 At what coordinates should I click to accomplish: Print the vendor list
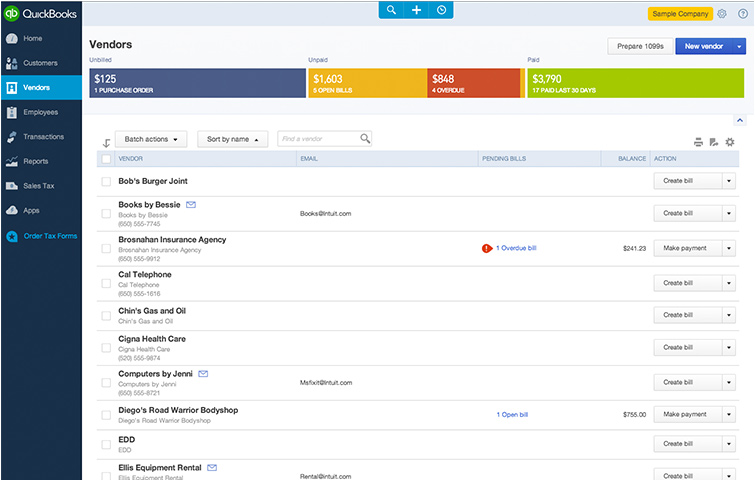click(x=698, y=142)
